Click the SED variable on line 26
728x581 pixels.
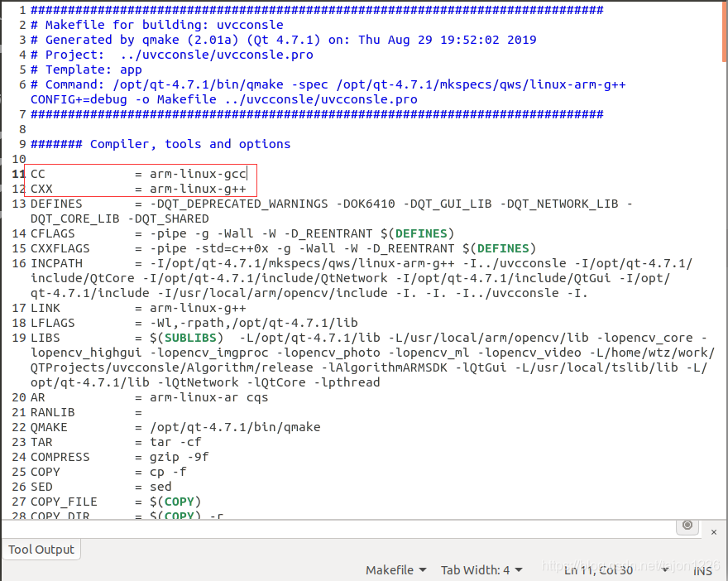[x=41, y=487]
